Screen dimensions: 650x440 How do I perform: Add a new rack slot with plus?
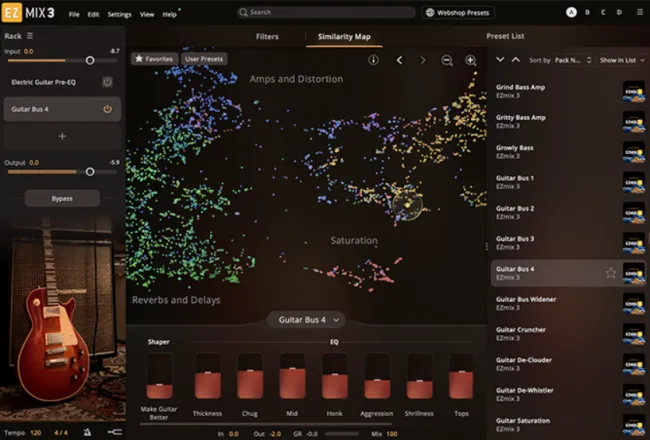point(62,136)
